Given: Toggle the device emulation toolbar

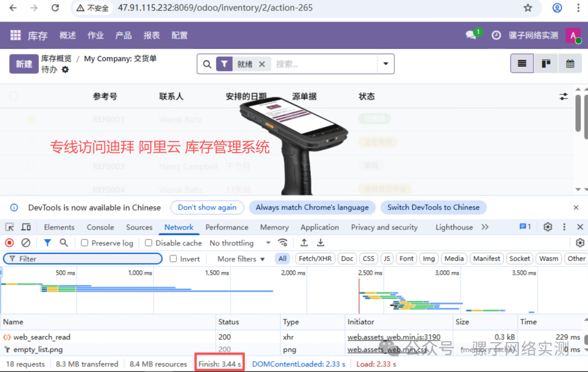Looking at the screenshot, I should tap(25, 227).
